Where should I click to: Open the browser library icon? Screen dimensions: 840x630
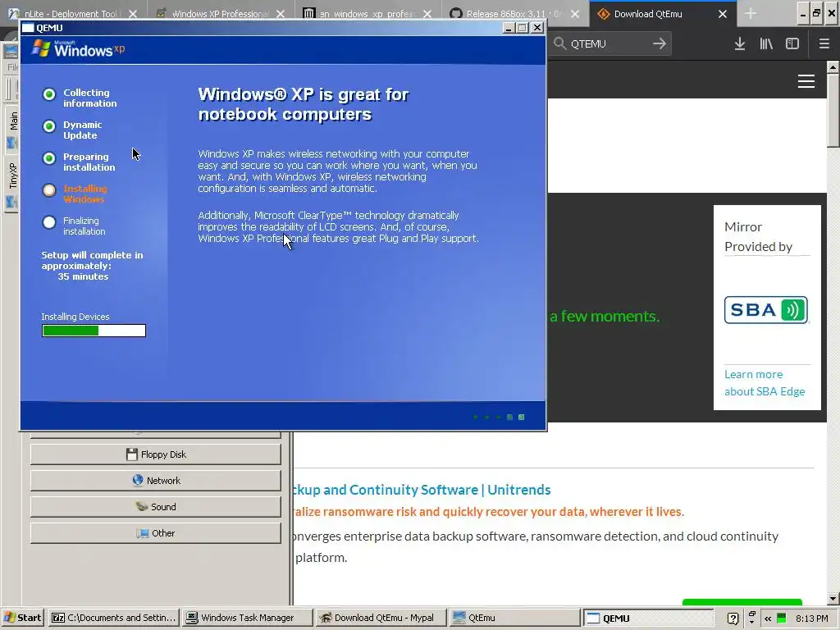click(x=766, y=44)
